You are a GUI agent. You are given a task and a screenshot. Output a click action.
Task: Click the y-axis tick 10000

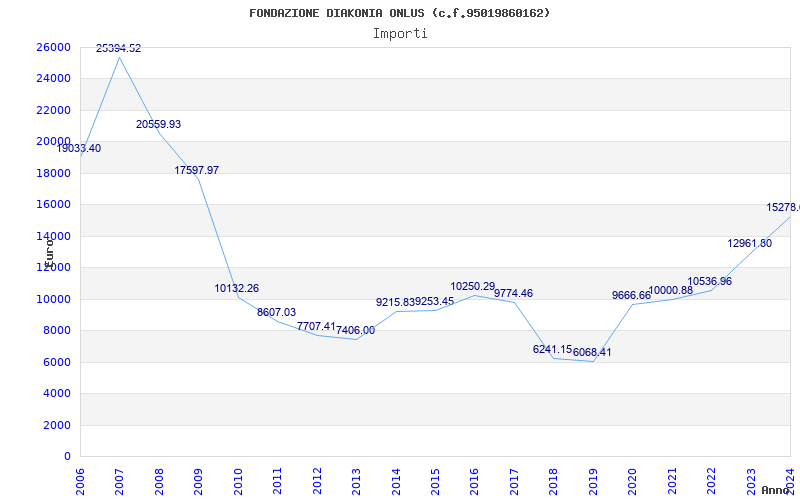(54, 299)
